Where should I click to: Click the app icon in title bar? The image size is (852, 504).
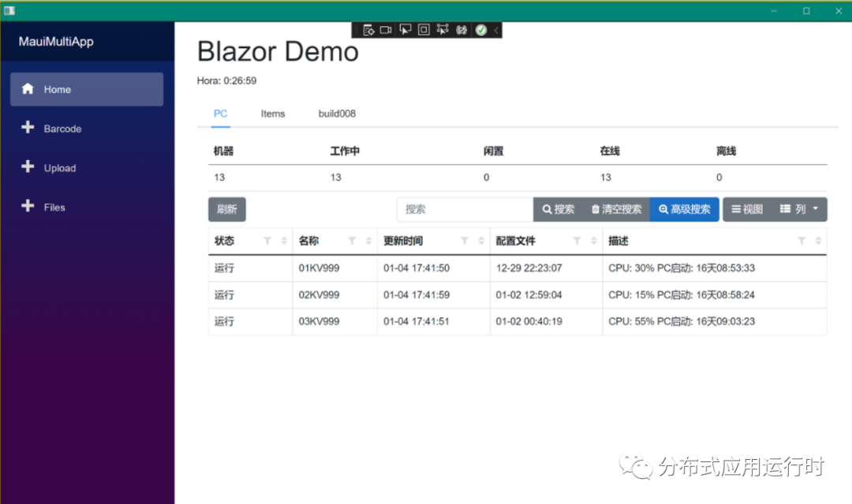click(x=9, y=10)
